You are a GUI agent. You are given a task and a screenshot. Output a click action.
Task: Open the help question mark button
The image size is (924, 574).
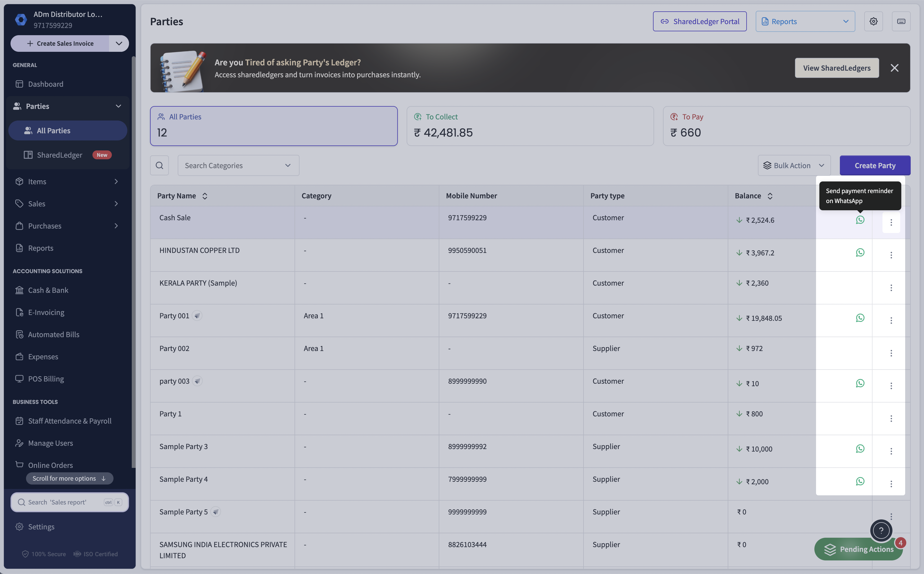(x=881, y=530)
